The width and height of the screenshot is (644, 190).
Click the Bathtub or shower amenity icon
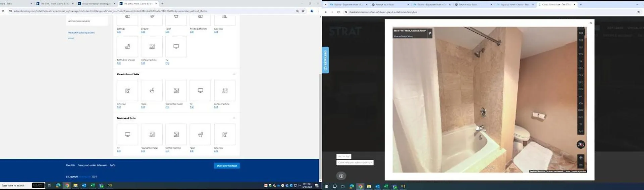coord(127,46)
